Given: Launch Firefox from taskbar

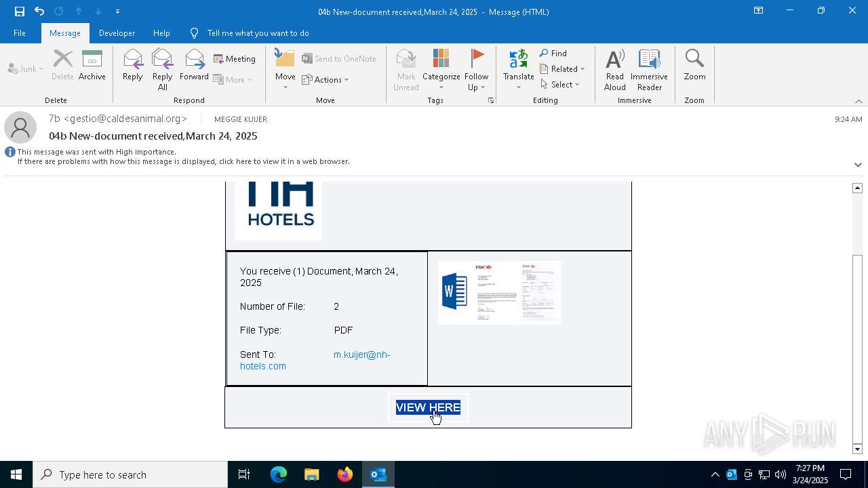Looking at the screenshot, I should [345, 474].
